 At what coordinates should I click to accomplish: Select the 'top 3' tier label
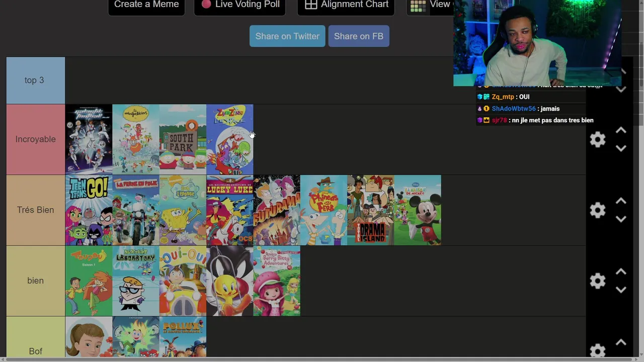coord(35,80)
